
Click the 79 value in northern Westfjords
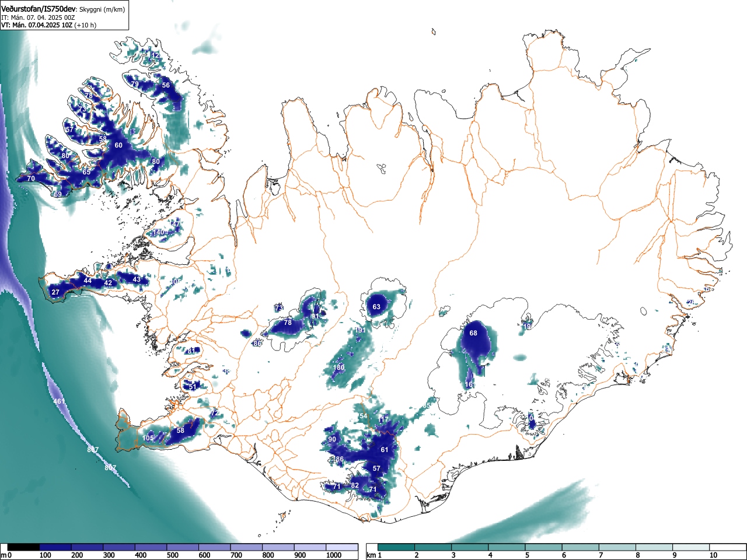pos(135,85)
